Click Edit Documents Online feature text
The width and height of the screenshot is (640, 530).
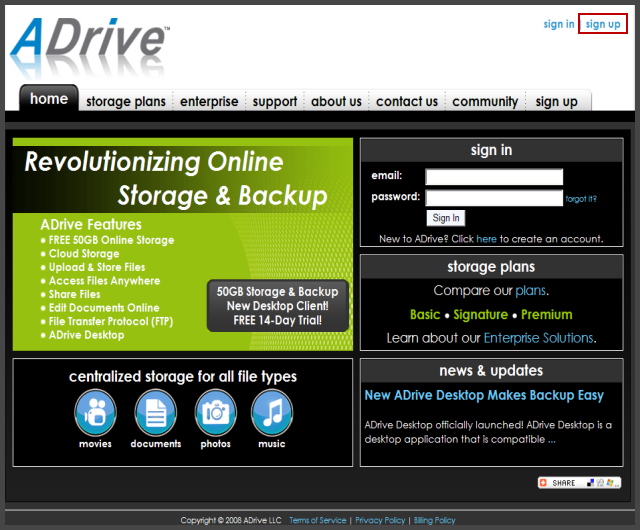[x=104, y=307]
